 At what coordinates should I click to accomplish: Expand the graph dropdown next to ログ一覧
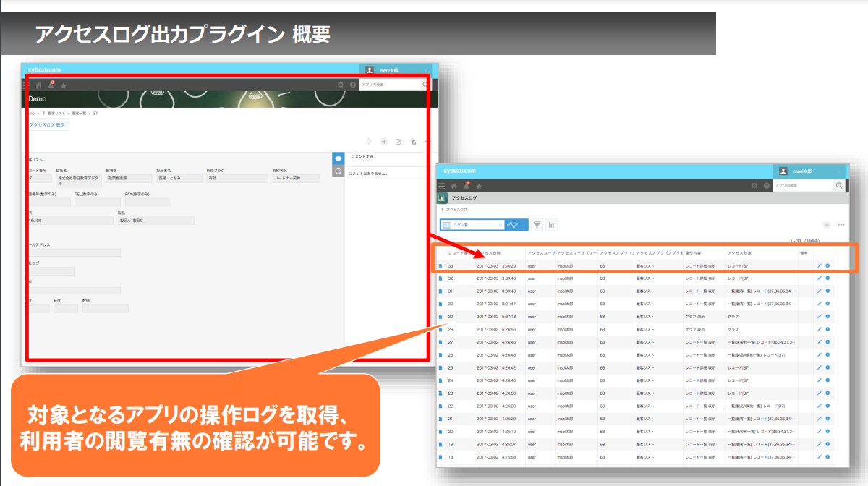click(517, 225)
